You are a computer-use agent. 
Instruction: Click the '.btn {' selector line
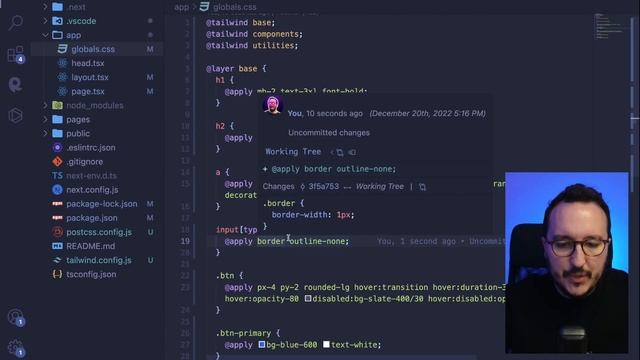229,276
